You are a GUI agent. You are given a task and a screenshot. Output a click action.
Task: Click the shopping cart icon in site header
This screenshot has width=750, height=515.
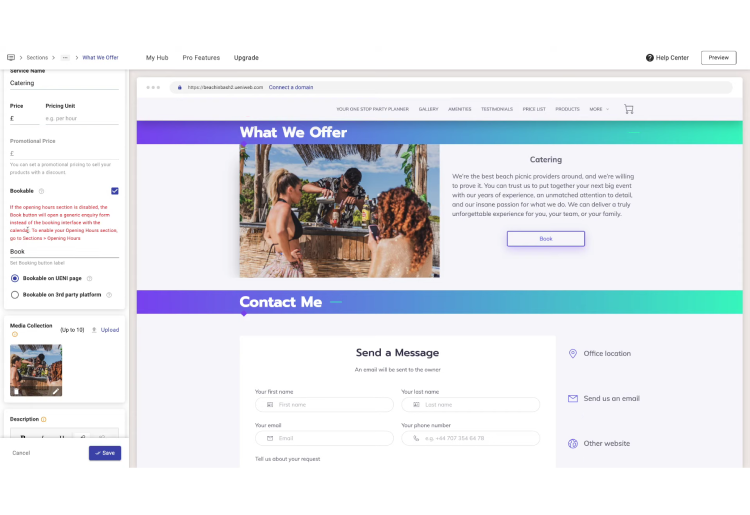(628, 109)
